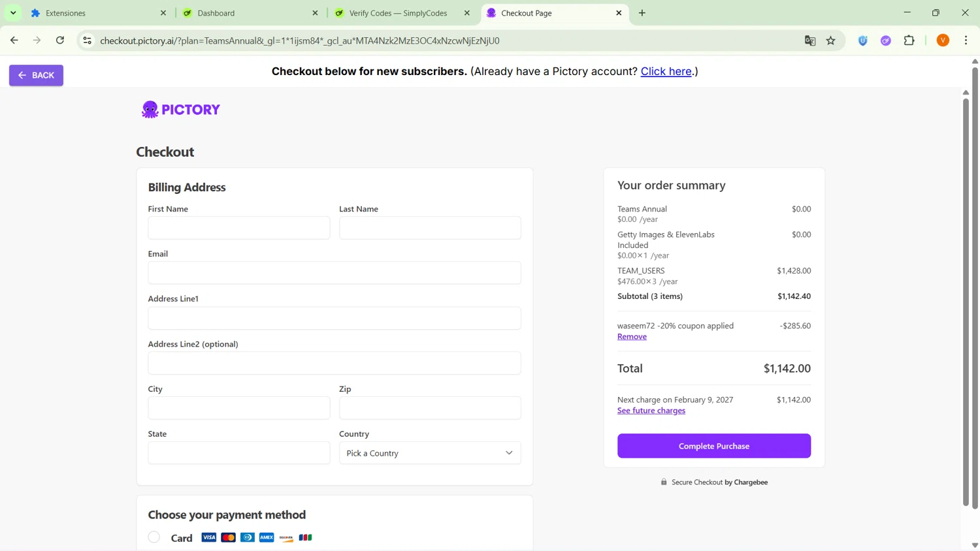Image resolution: width=980 pixels, height=551 pixels.
Task: Click into the Email field
Action: pos(335,273)
